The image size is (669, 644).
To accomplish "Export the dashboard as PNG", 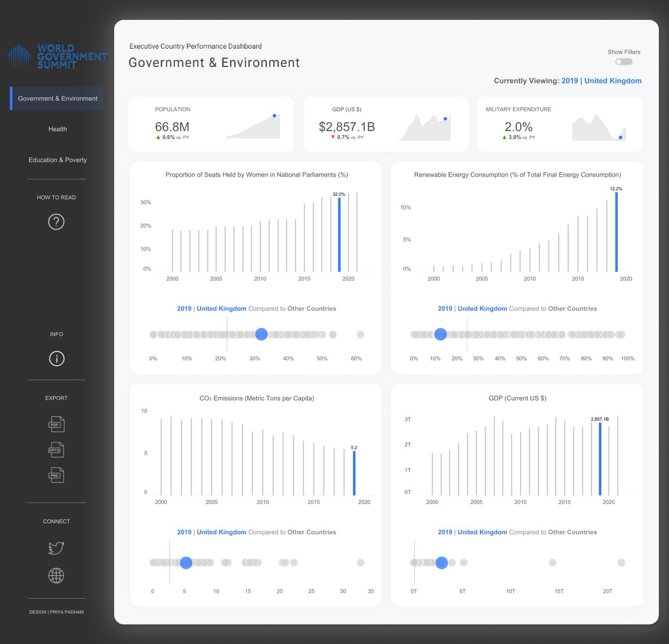I will pyautogui.click(x=56, y=475).
